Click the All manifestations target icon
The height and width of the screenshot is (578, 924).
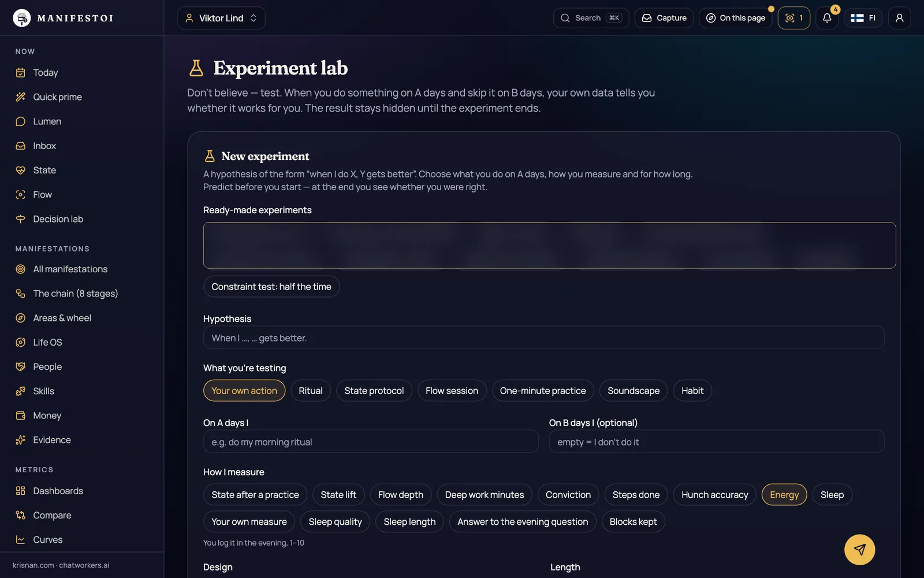click(21, 269)
